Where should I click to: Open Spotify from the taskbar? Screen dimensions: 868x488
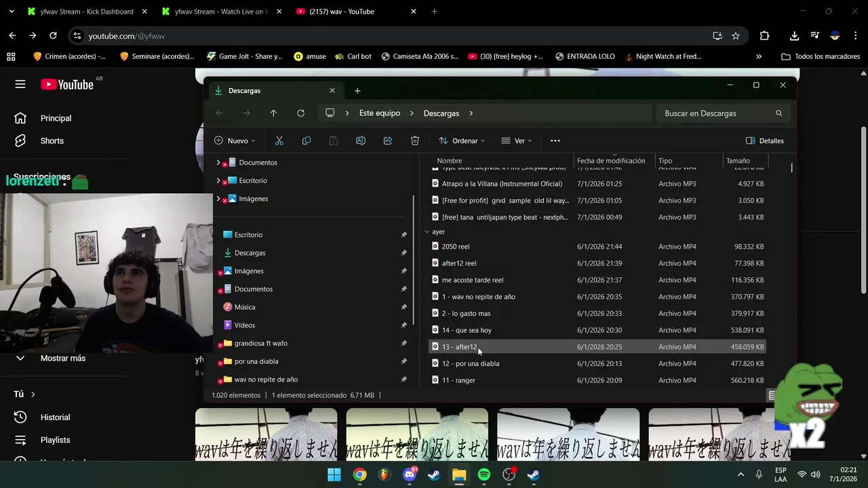tap(484, 474)
